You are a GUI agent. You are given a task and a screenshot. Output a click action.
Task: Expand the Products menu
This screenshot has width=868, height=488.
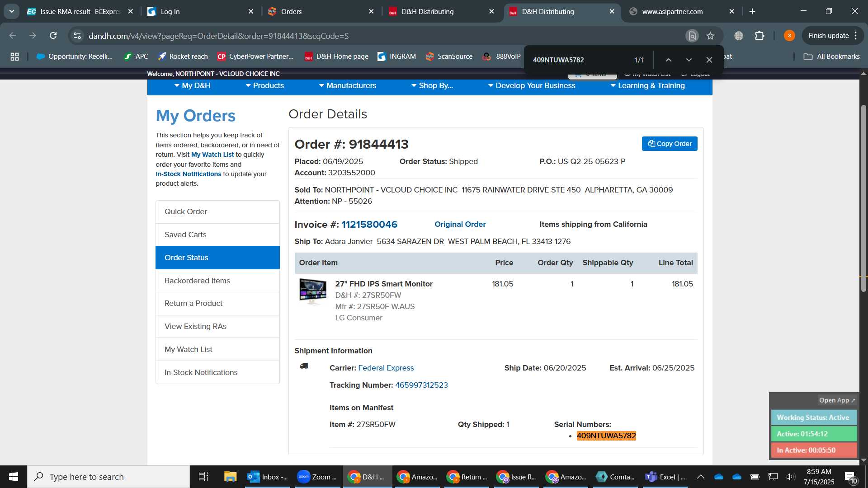click(264, 86)
